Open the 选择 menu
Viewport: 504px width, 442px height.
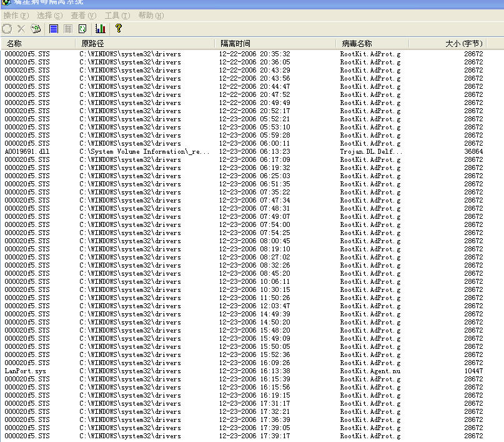coord(49,15)
